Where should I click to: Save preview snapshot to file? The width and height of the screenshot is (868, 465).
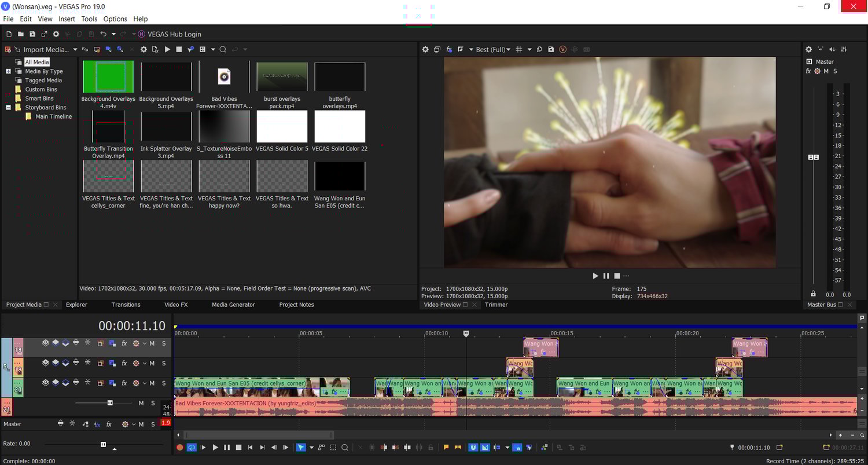coord(551,50)
